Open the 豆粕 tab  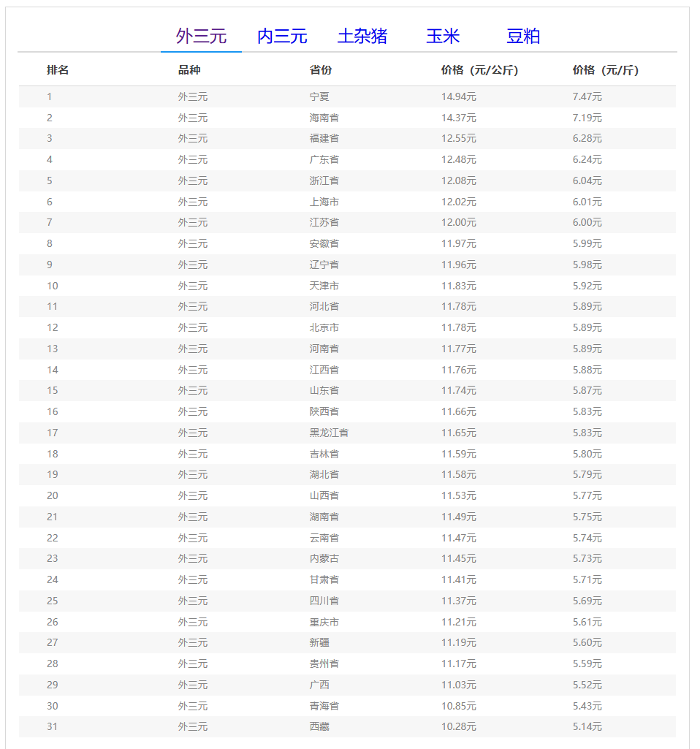tap(523, 36)
